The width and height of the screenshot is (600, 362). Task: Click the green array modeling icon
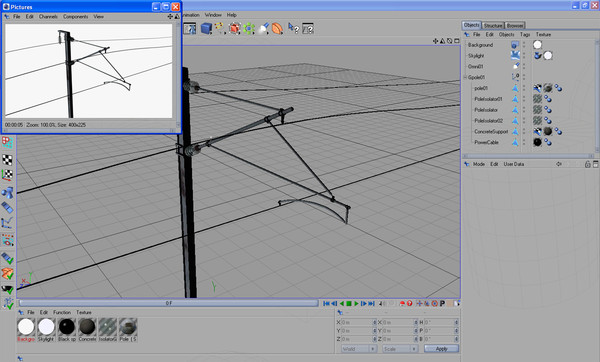pos(249,28)
